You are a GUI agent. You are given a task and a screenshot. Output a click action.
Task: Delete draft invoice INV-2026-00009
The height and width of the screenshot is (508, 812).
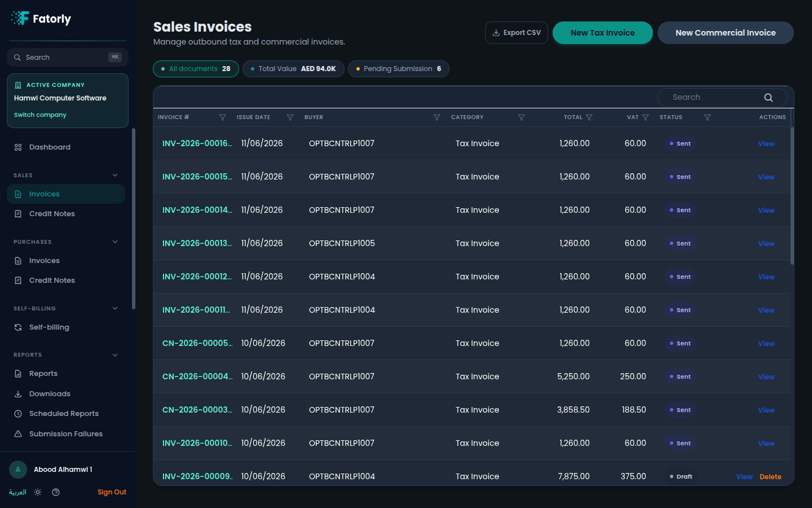click(x=770, y=476)
